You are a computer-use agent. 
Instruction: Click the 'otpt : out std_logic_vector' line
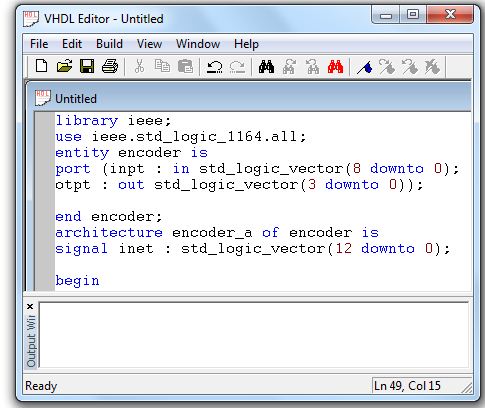click(239, 185)
